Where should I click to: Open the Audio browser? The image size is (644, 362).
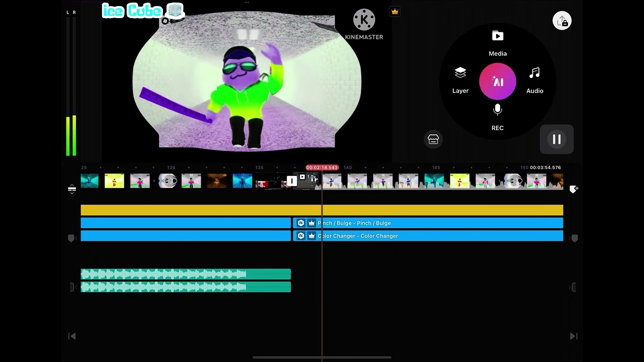[534, 80]
